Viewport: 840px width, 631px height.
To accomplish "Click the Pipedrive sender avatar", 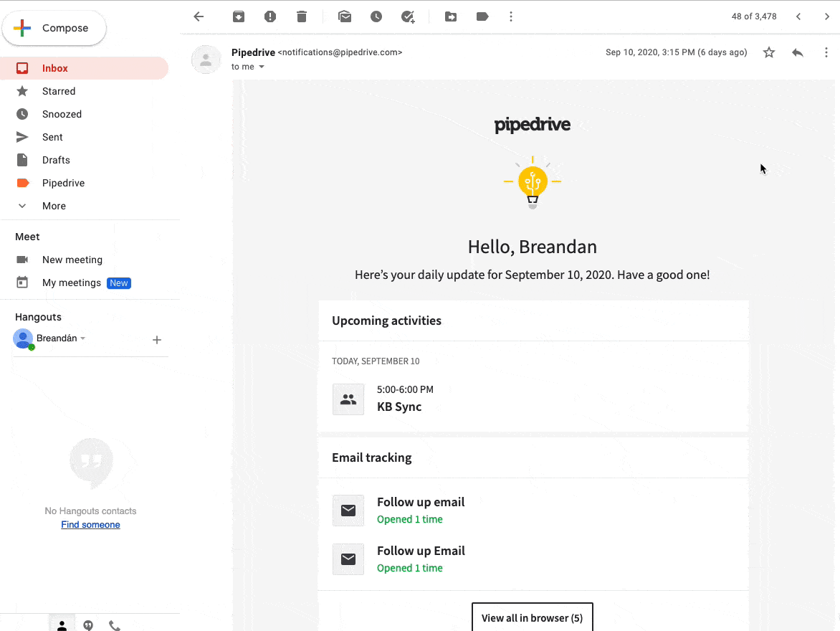I will [x=206, y=60].
